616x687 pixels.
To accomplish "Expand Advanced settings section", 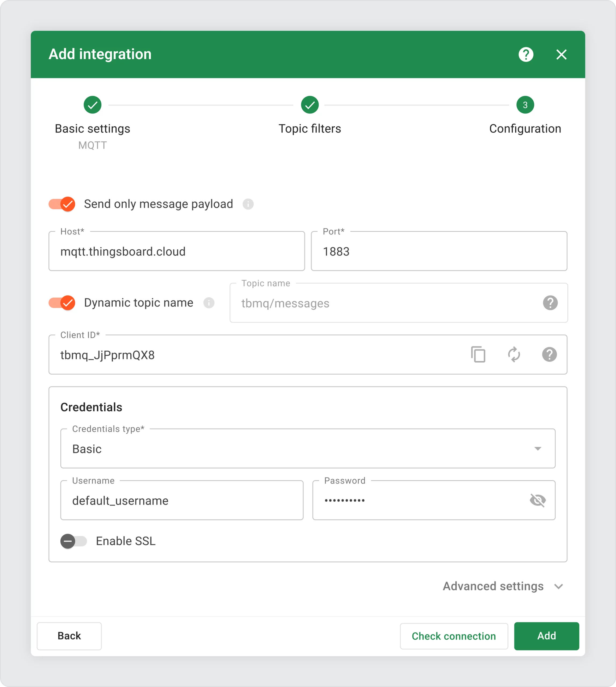I will pyautogui.click(x=503, y=586).
